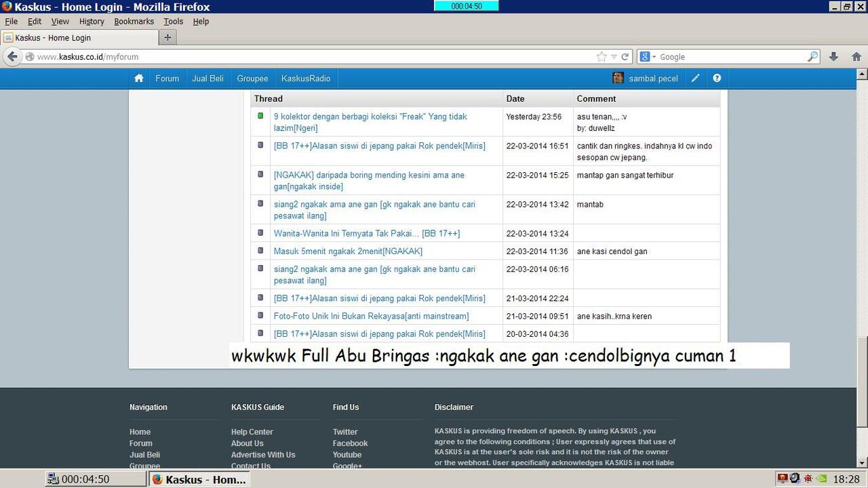Click the status icon beside the Foto-Foto Unik thread
Viewport: 868px width, 488px height.
tap(260, 315)
